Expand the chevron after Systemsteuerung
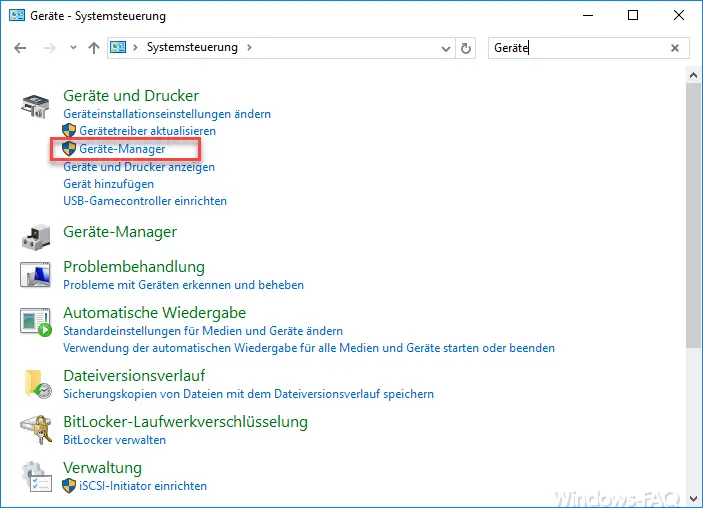The height and width of the screenshot is (508, 703). pos(249,47)
